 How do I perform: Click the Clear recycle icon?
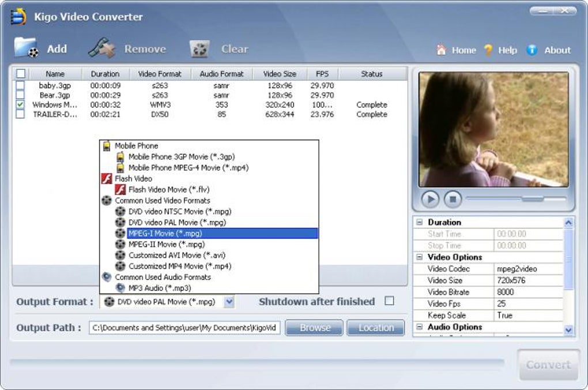(x=199, y=49)
